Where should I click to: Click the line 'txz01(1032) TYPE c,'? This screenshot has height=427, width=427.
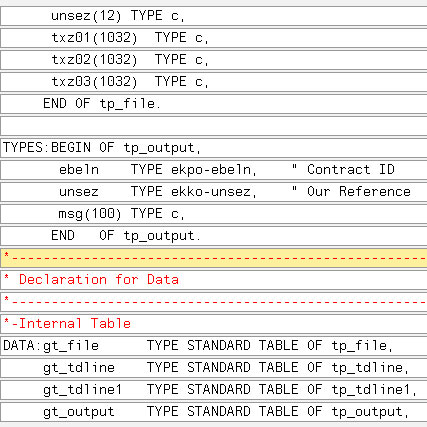coord(213,38)
